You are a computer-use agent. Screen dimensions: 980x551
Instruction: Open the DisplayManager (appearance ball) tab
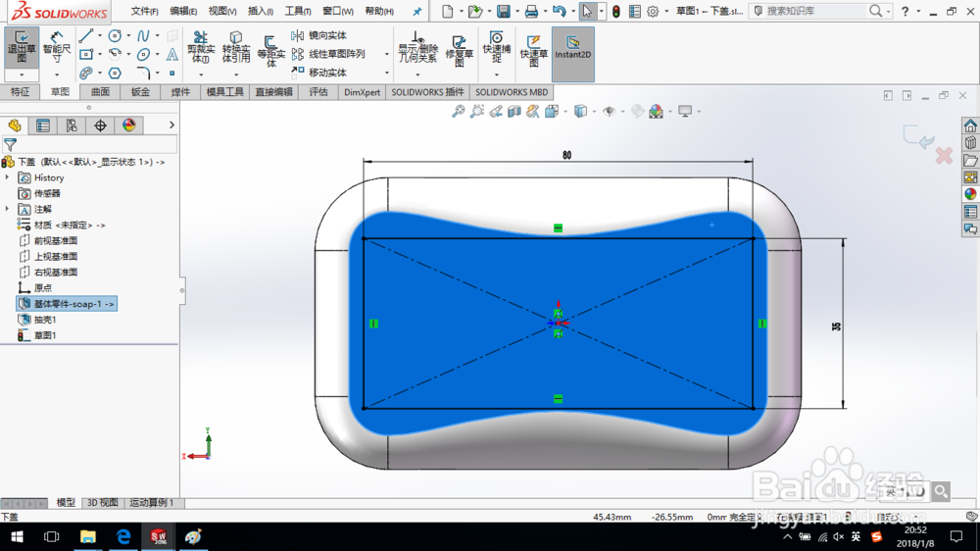tap(129, 125)
